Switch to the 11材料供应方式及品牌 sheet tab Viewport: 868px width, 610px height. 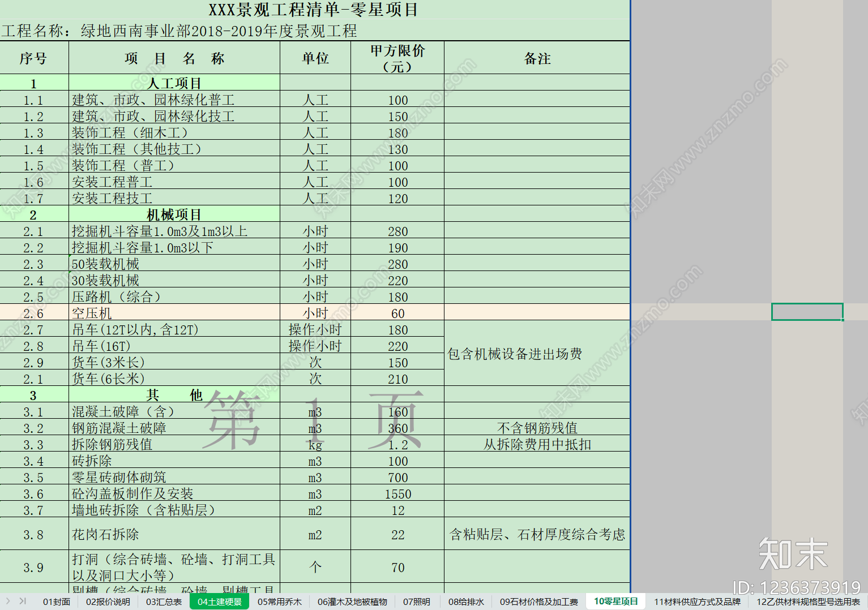[x=697, y=602]
